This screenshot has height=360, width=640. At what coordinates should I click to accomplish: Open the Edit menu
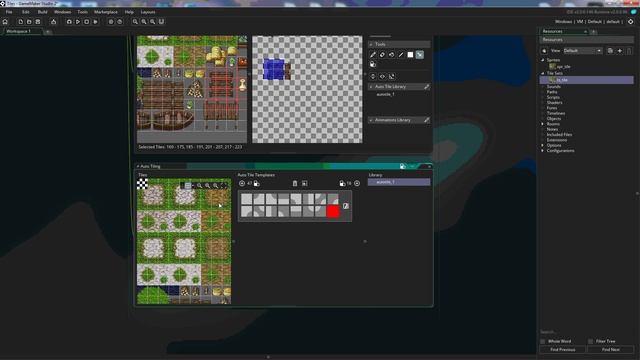click(26, 12)
